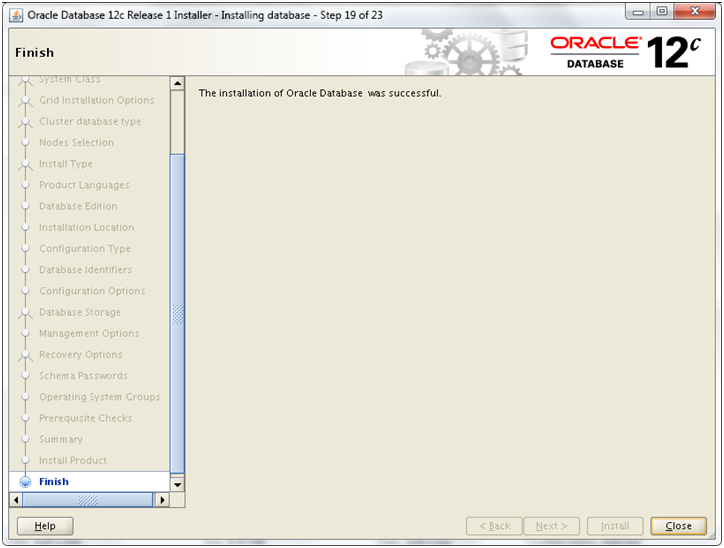Click the step list scroll down arrow
The height and width of the screenshot is (548, 724).
(x=177, y=485)
